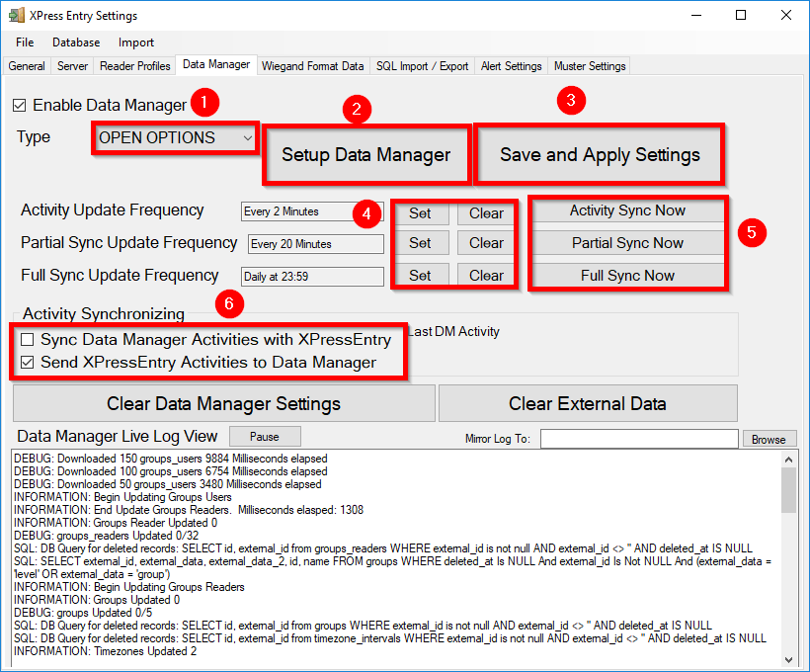Click log line 'INFORMATION: Timezones Updated 2'
The width and height of the screenshot is (810, 672).
point(106,651)
